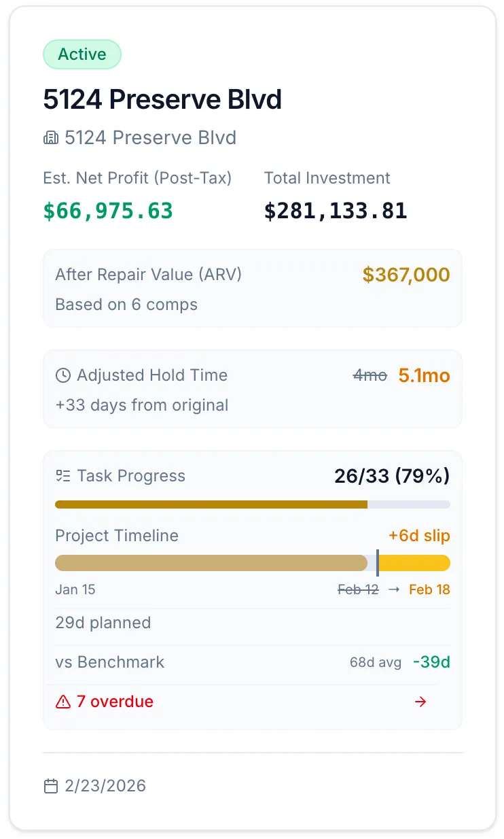Click the 'vs Benchmark' label
This screenshot has width=504, height=839.
point(110,662)
